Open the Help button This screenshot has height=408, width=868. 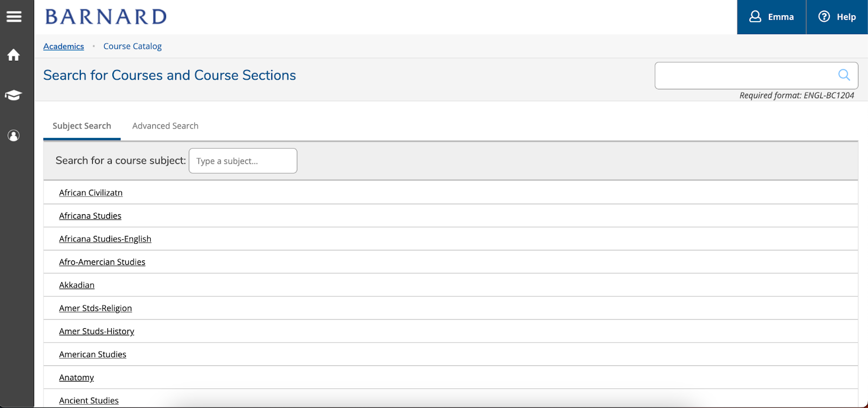[x=837, y=17]
